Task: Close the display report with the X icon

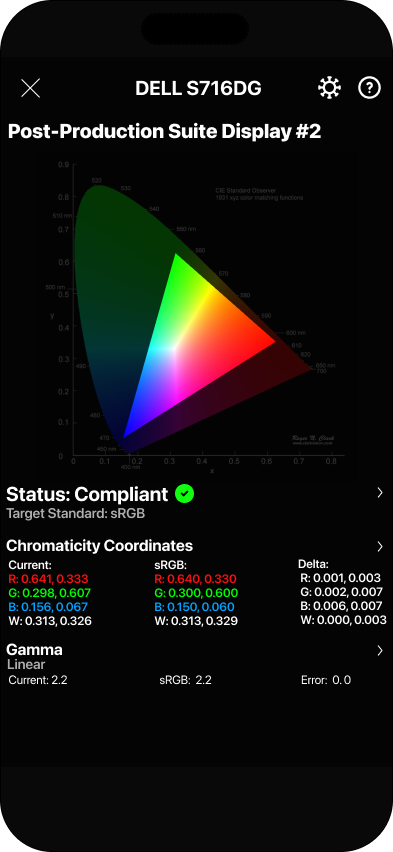Action: [30, 88]
